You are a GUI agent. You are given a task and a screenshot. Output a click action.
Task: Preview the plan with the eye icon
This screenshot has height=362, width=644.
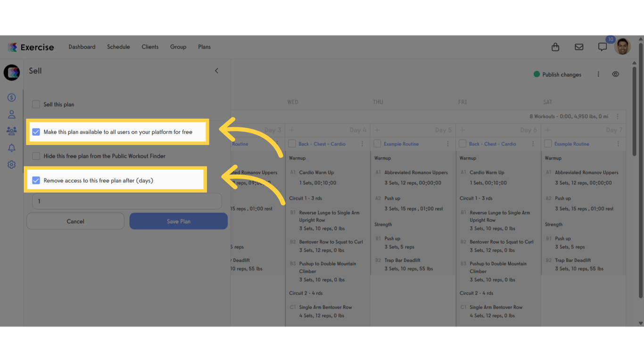coord(616,74)
